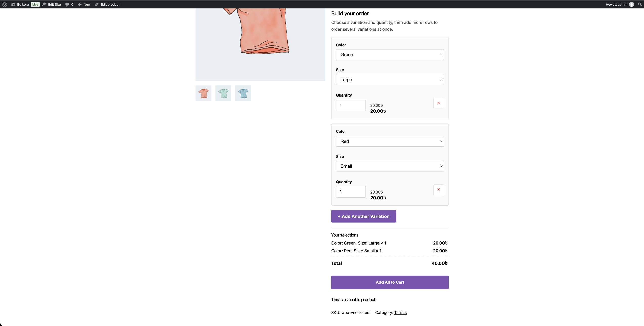The image size is (644, 326).
Task: Click the 'Build your order' heading
Action: click(x=350, y=13)
